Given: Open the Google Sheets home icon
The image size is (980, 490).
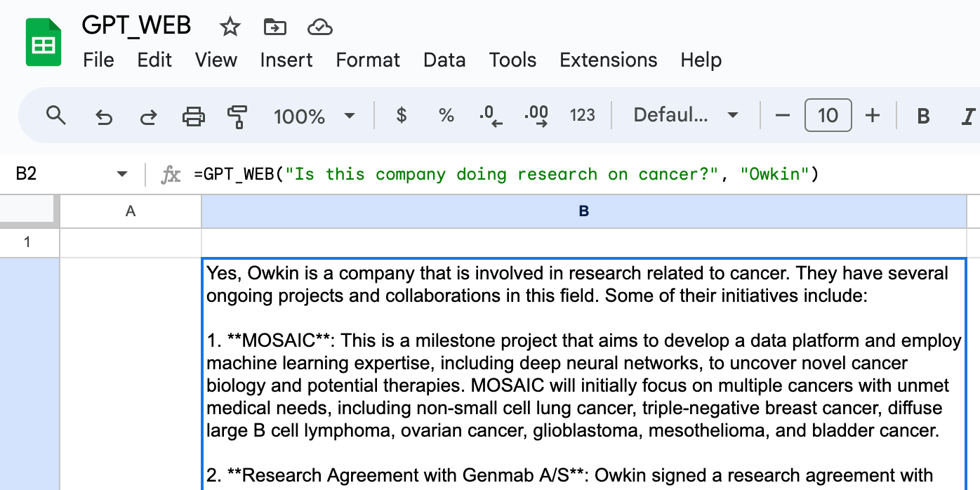Looking at the screenshot, I should point(44,43).
